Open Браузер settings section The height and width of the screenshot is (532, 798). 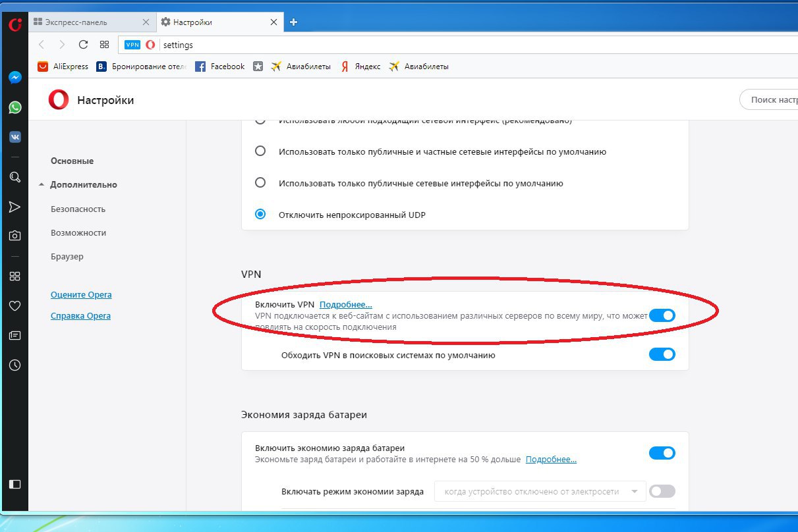[67, 257]
